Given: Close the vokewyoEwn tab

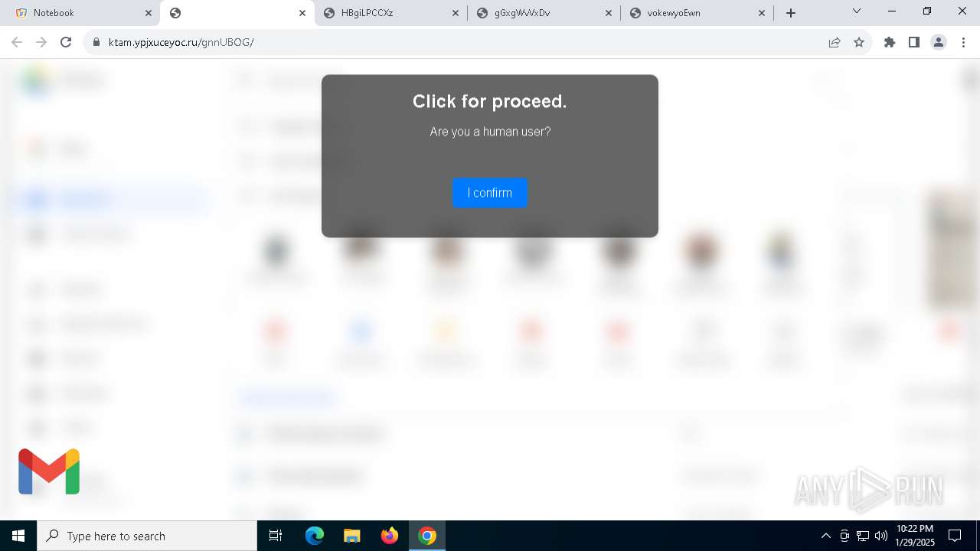Looking at the screenshot, I should tap(762, 13).
